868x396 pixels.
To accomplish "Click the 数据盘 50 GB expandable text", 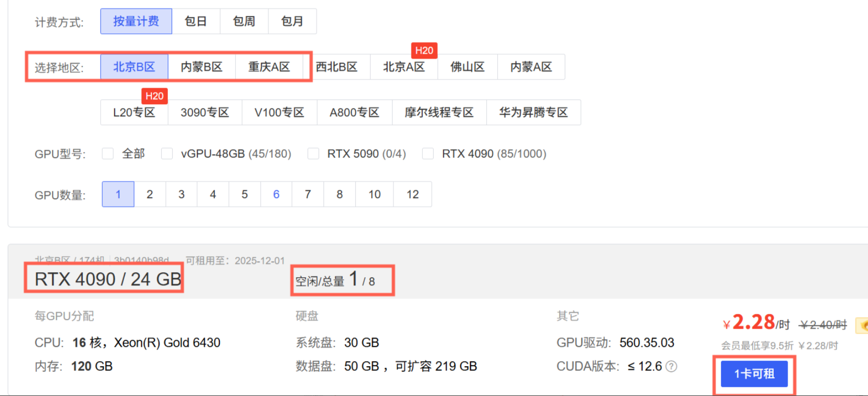I will tap(387, 367).
